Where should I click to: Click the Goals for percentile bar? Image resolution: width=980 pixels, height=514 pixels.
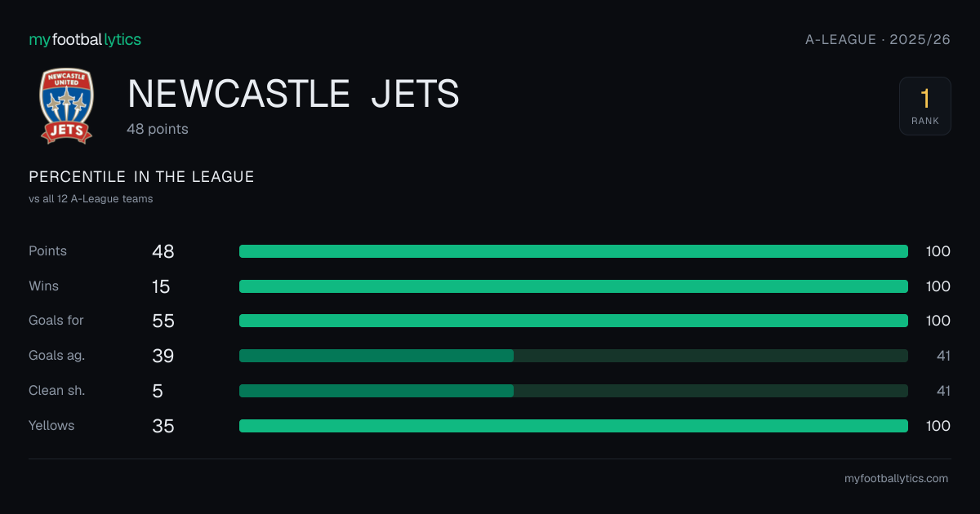(x=573, y=321)
